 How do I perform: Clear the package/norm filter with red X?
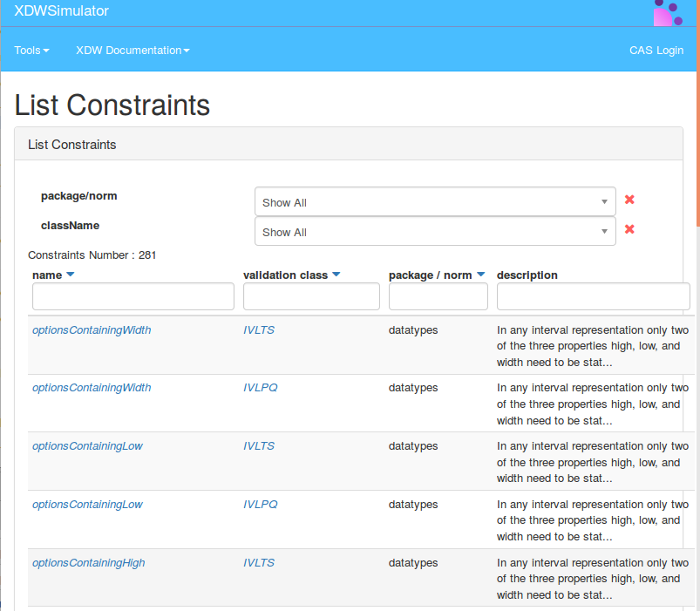(x=629, y=200)
